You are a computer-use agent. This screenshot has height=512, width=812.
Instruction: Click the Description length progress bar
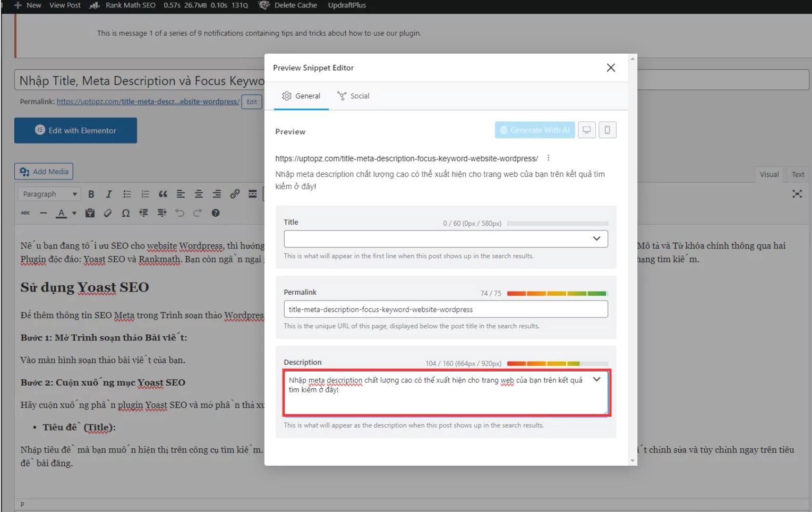(558, 364)
